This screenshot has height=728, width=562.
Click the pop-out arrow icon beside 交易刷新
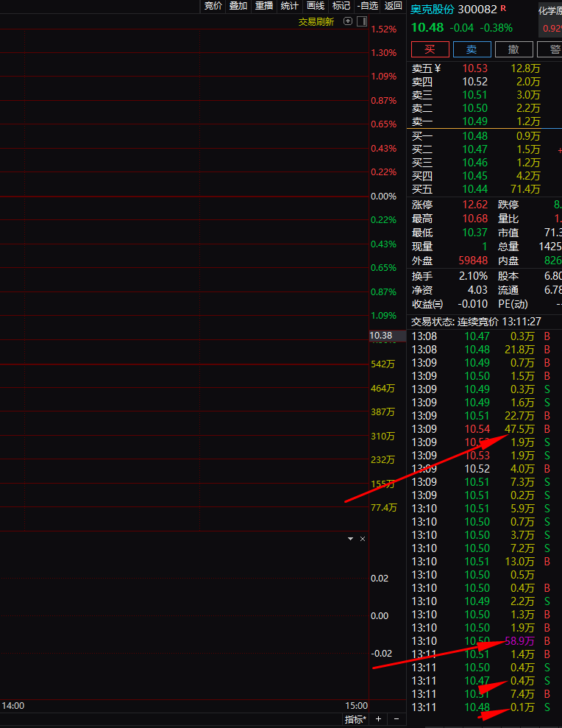point(348,21)
